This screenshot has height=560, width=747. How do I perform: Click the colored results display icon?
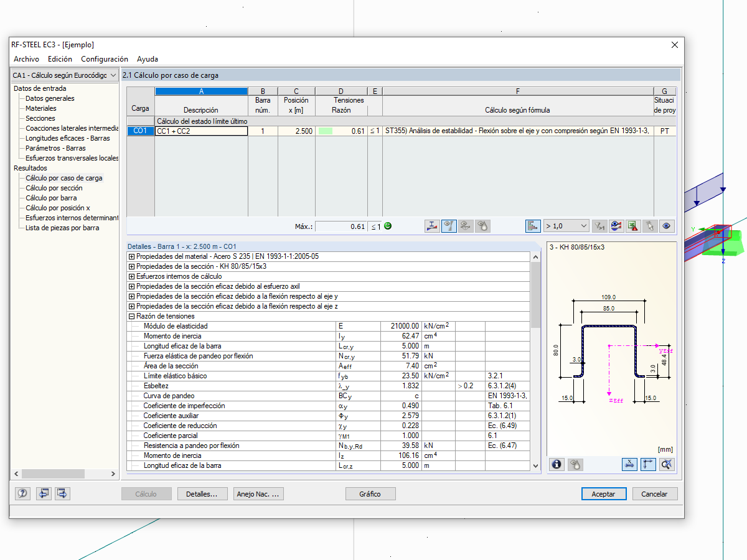pos(616,226)
